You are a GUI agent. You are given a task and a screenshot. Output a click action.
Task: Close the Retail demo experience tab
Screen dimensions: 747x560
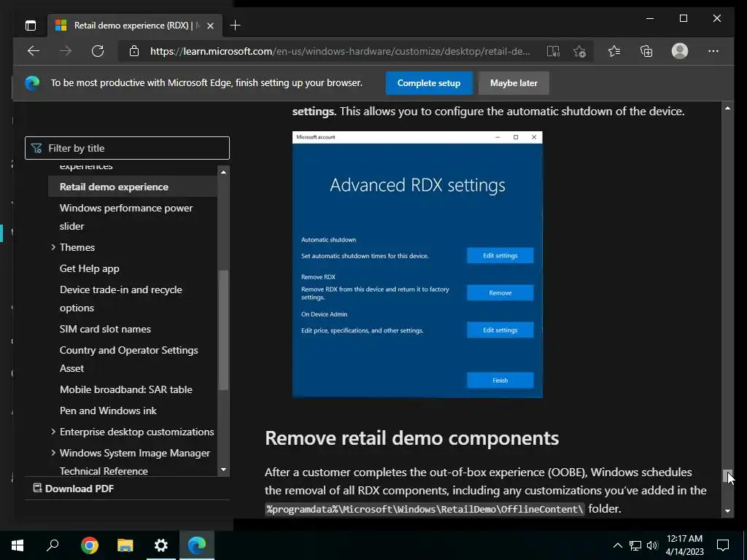point(210,26)
